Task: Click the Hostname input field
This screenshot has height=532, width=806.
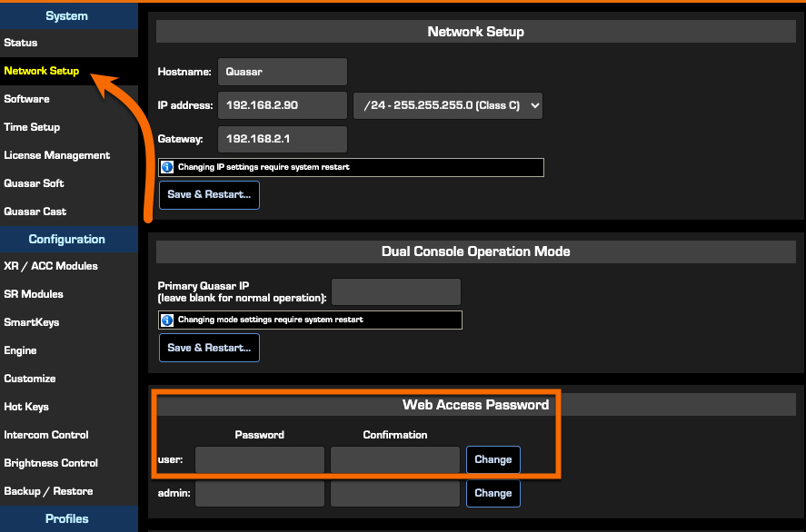Action: (x=282, y=72)
